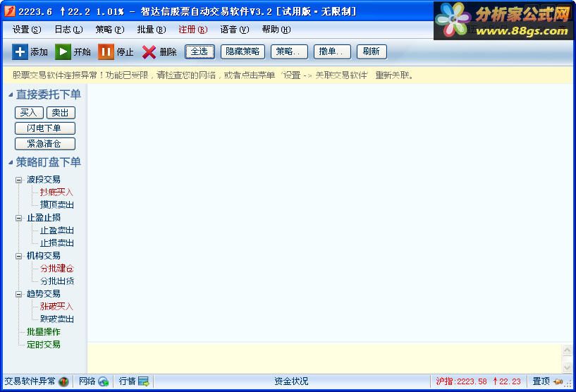Click the 全选 button
576x392 pixels.
click(x=200, y=51)
